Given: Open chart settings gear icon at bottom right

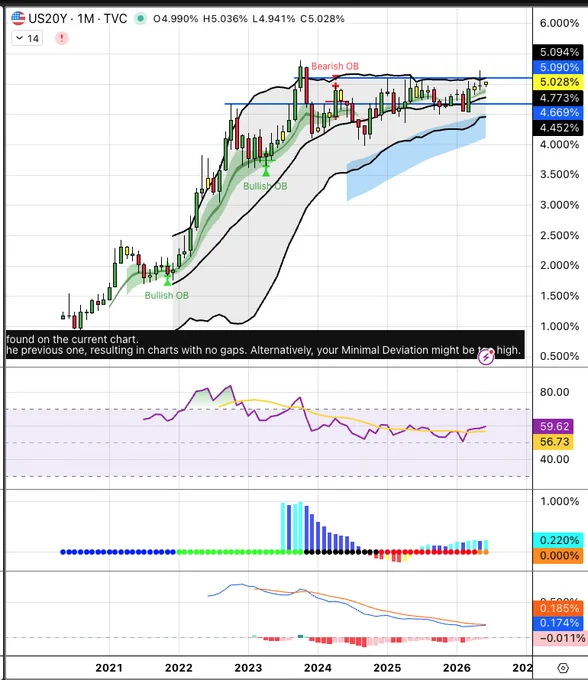Looking at the screenshot, I should coord(563,668).
